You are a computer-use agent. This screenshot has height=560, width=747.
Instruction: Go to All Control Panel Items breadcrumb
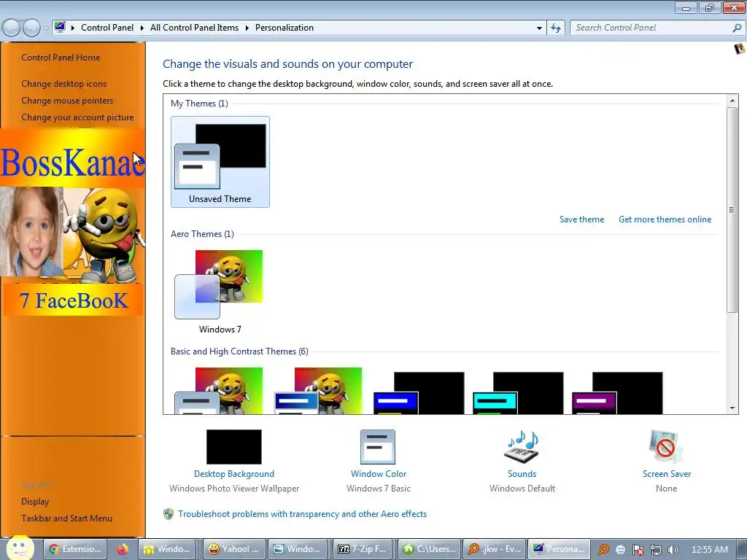click(x=194, y=28)
